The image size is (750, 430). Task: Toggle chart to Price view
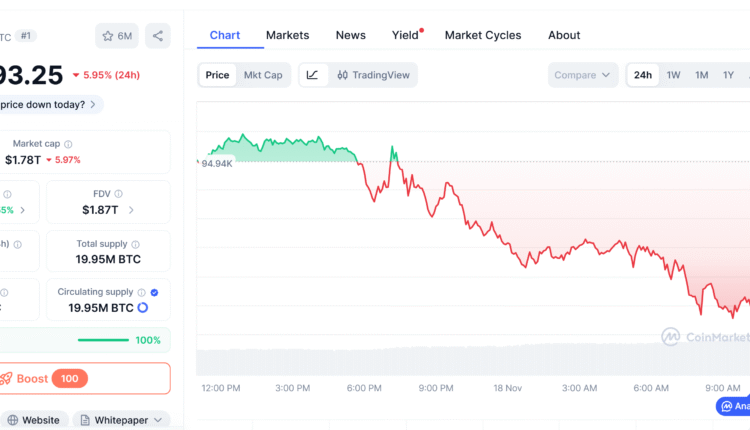click(x=217, y=75)
